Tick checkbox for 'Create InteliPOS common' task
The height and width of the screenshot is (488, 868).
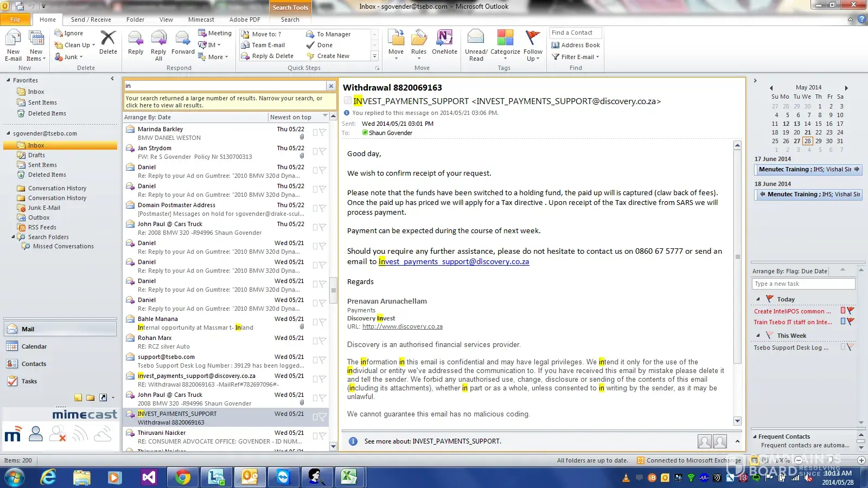pyautogui.click(x=843, y=311)
